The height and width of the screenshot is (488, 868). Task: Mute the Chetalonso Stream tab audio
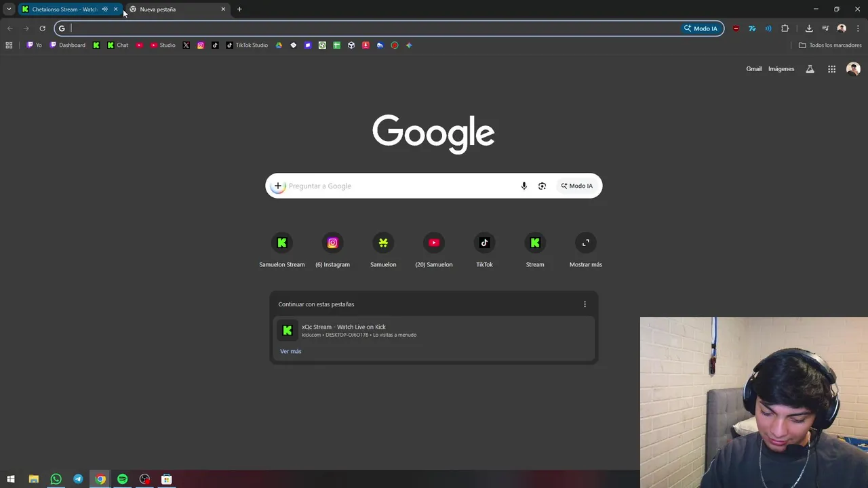click(x=104, y=9)
